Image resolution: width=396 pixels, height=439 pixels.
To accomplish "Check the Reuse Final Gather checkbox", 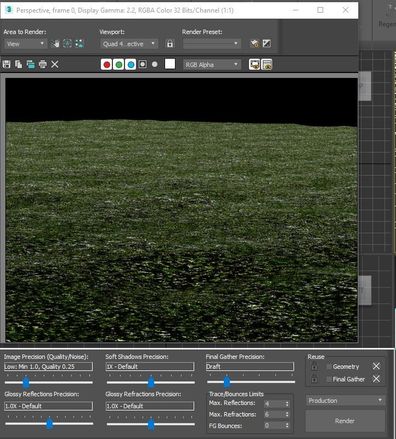I will pyautogui.click(x=329, y=379).
